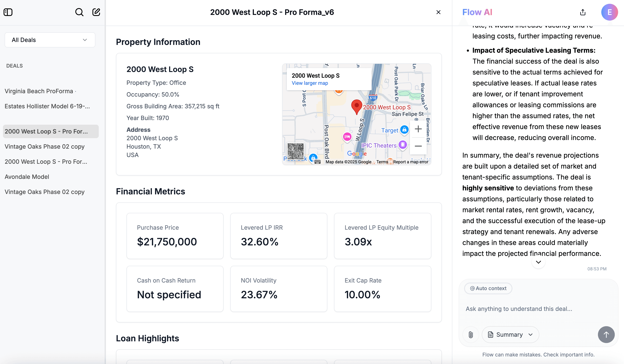Send the chat message arrow
This screenshot has width=624, height=364.
point(606,335)
